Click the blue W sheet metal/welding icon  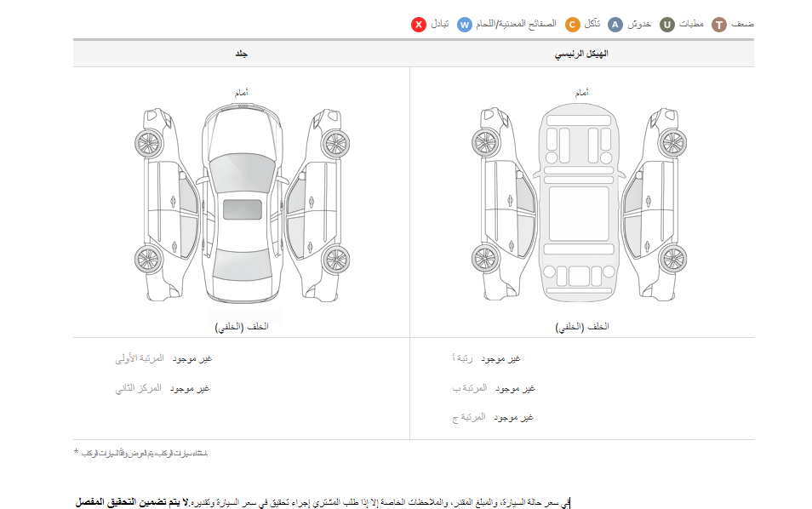(x=465, y=24)
